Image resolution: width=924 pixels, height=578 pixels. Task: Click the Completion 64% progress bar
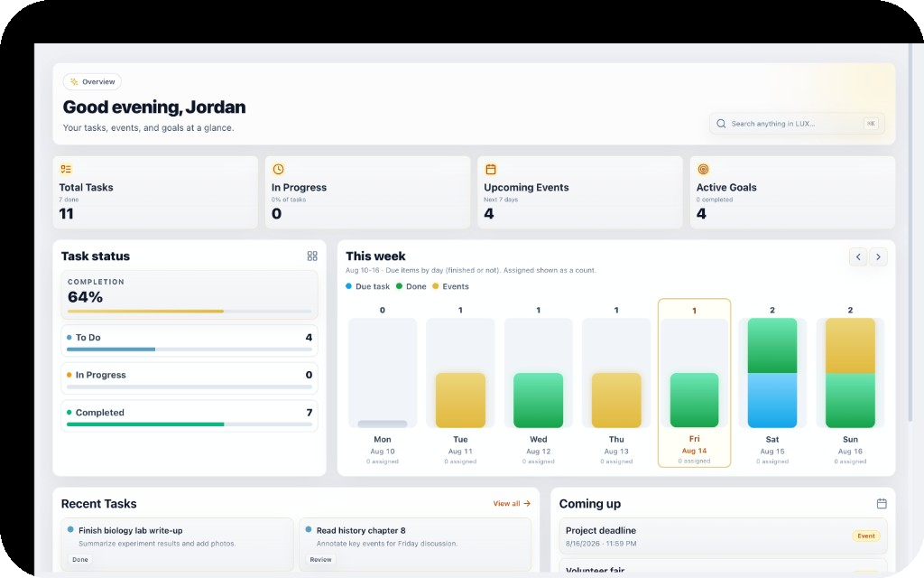point(189,311)
